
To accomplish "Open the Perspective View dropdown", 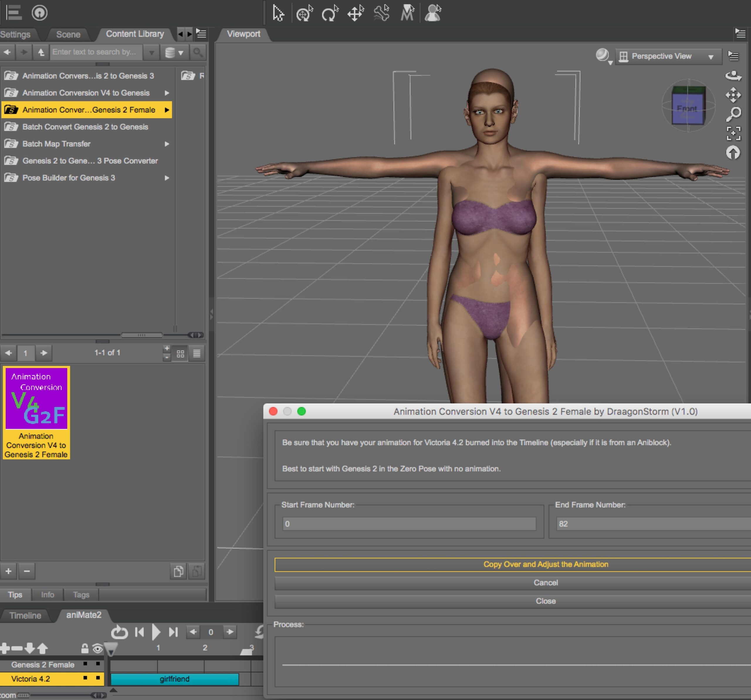I will tap(668, 57).
